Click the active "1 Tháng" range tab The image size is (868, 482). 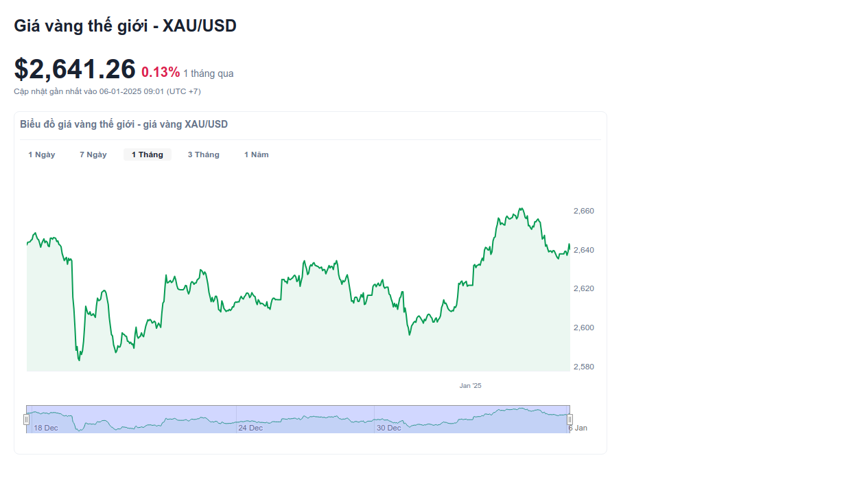[148, 154]
